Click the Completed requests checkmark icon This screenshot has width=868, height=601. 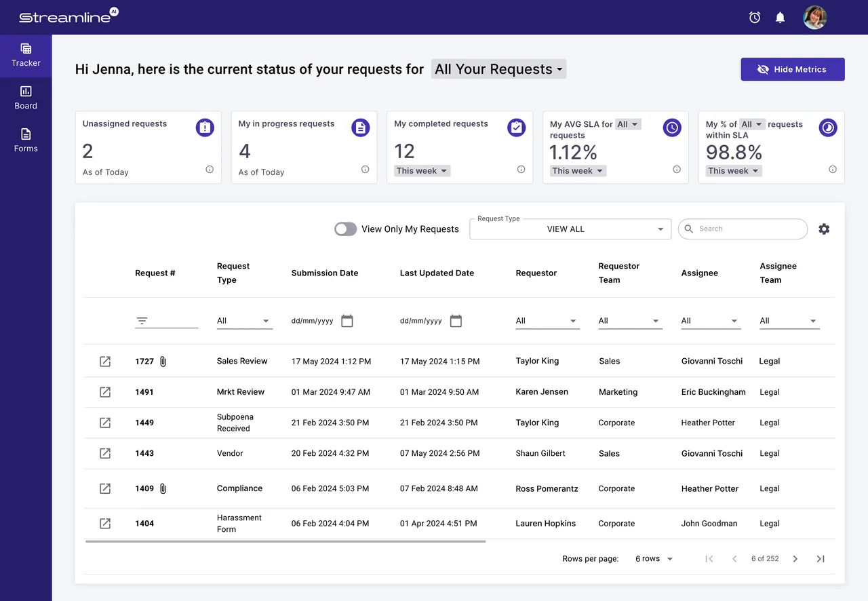516,128
